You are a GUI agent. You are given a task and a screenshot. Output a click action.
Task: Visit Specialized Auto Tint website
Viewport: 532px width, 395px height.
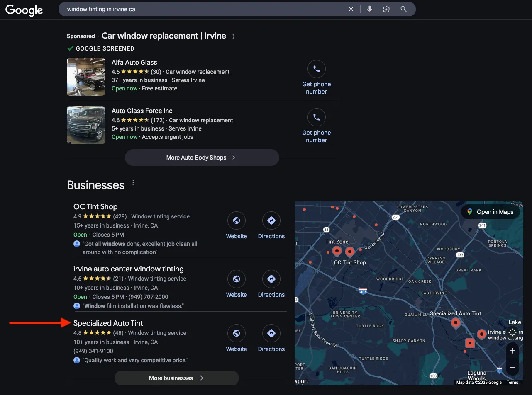point(237,339)
